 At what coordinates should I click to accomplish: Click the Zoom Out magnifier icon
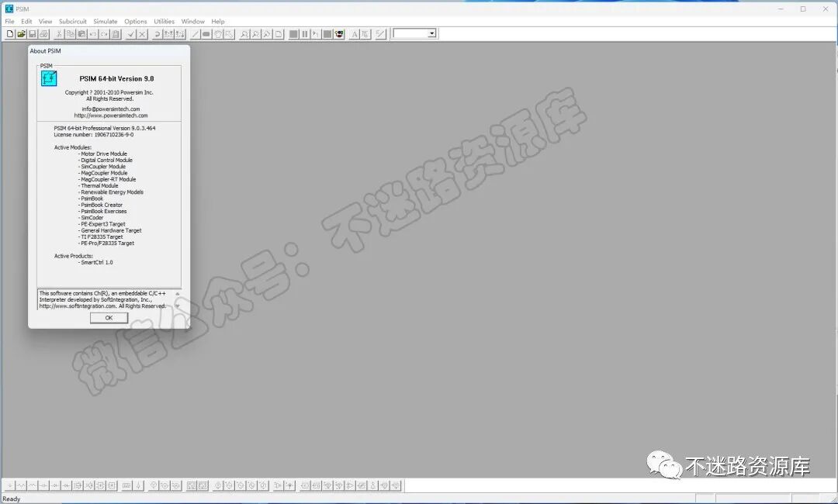(255, 33)
